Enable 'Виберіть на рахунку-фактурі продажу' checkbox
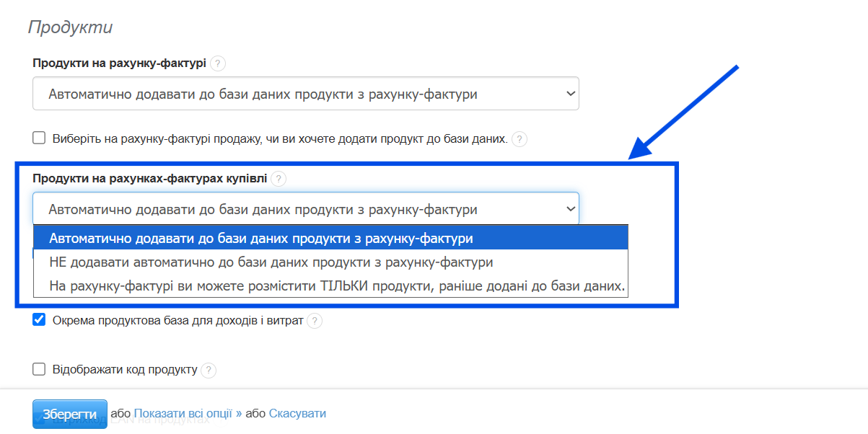The height and width of the screenshot is (434, 868). point(39,138)
